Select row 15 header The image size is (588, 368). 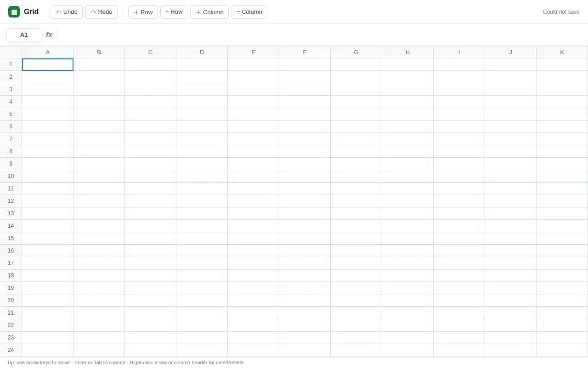pyautogui.click(x=11, y=238)
